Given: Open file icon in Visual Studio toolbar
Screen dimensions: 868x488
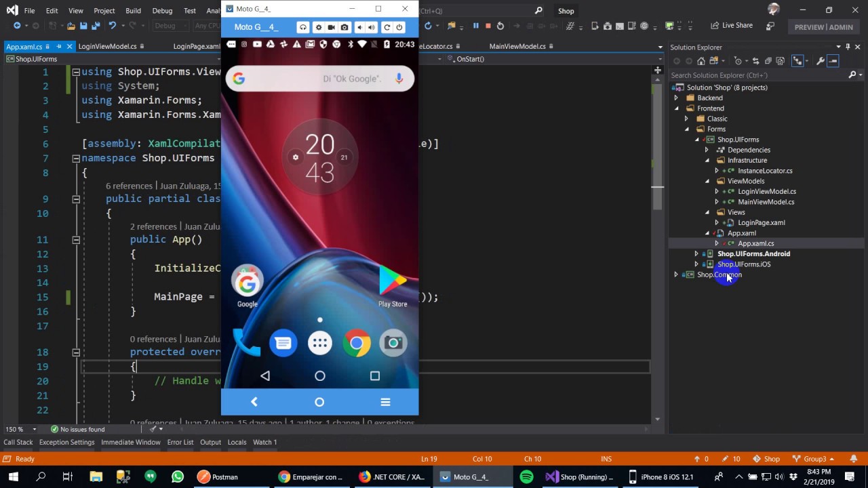Looking at the screenshot, I should (x=71, y=26).
